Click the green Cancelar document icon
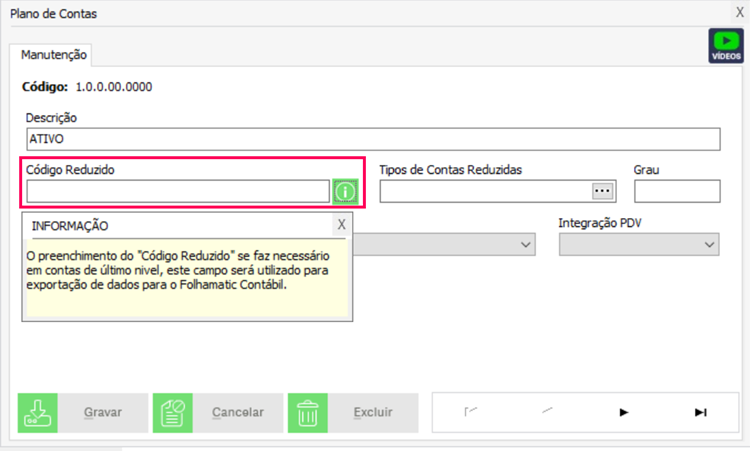 pos(170,412)
